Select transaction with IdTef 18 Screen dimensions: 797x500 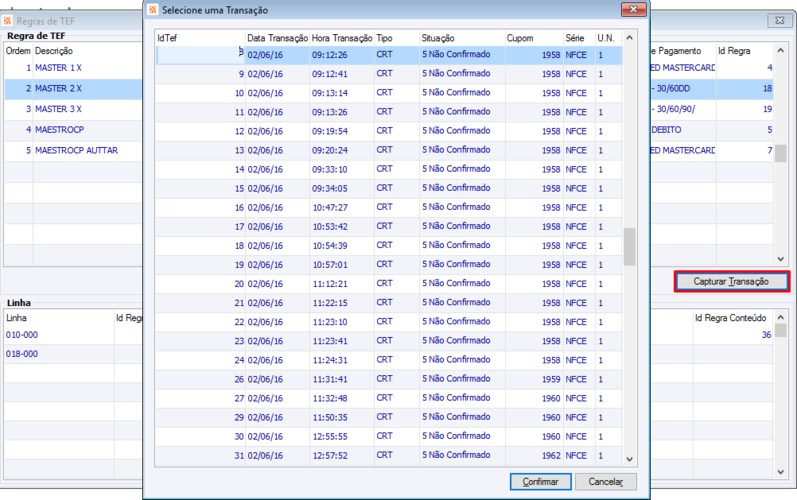[x=389, y=245]
